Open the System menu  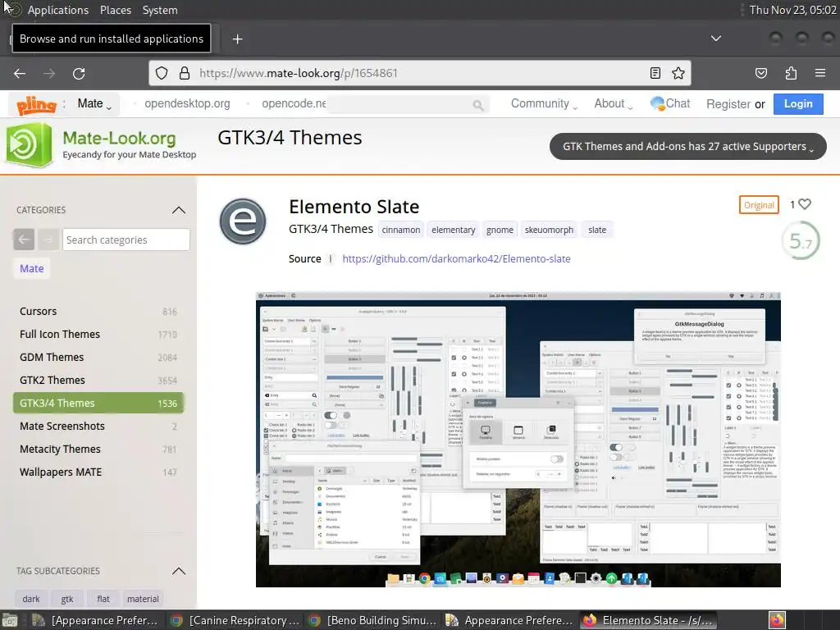[160, 10]
